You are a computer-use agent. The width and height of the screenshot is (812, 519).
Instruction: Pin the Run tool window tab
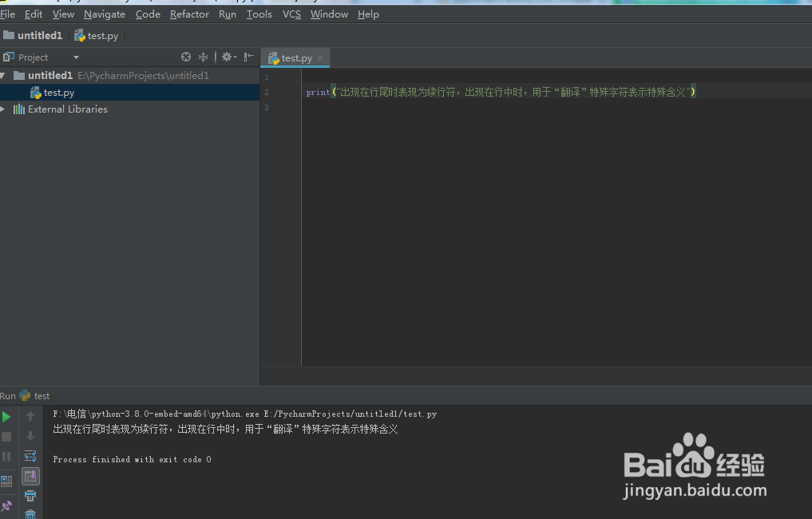coord(6,505)
